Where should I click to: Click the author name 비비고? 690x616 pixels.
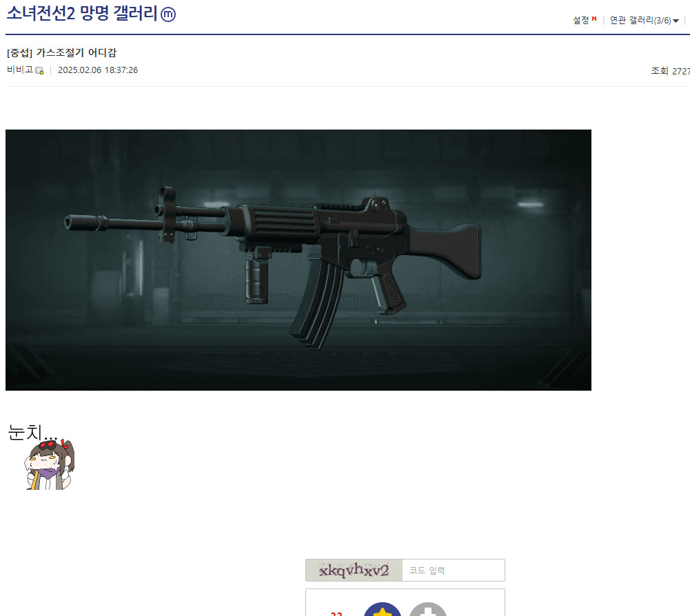[20, 70]
